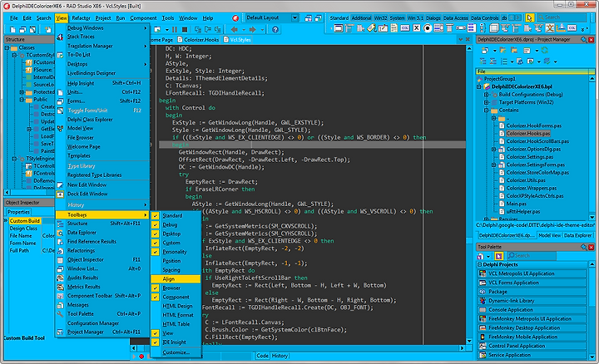Toggle the Custom toolbar checkbox
The width and height of the screenshot is (599, 364).
tap(155, 243)
